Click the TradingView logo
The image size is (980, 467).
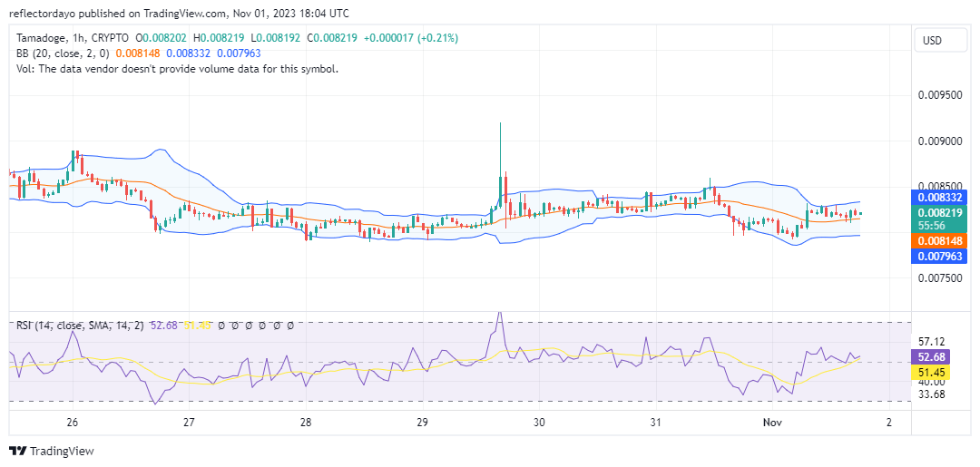(x=51, y=451)
